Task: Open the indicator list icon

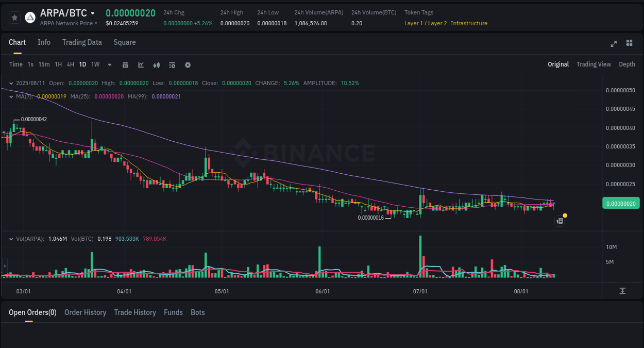Action: tap(172, 64)
